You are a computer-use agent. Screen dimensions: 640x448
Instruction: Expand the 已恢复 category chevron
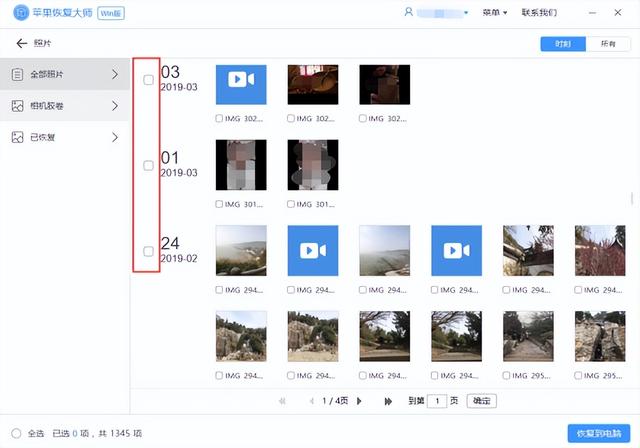(115, 137)
